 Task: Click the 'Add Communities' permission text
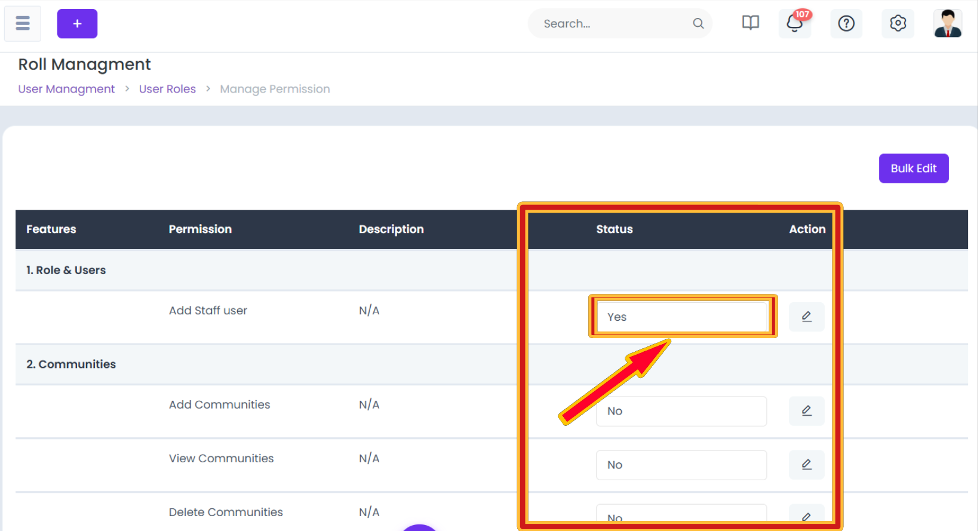(219, 405)
